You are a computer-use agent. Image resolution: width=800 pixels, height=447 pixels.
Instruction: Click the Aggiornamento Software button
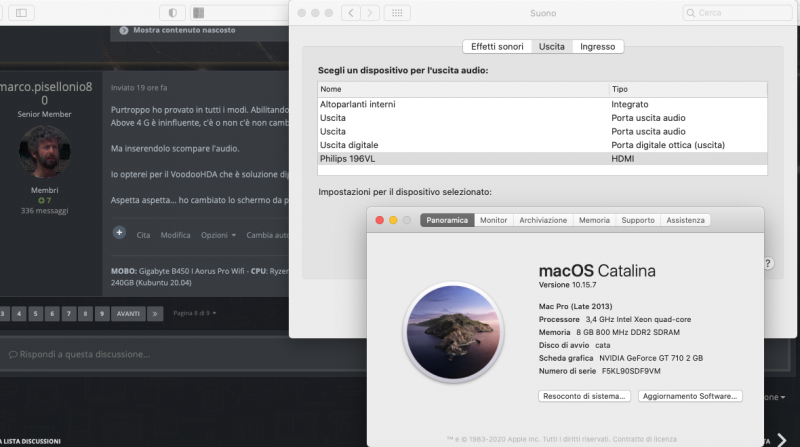click(x=690, y=396)
